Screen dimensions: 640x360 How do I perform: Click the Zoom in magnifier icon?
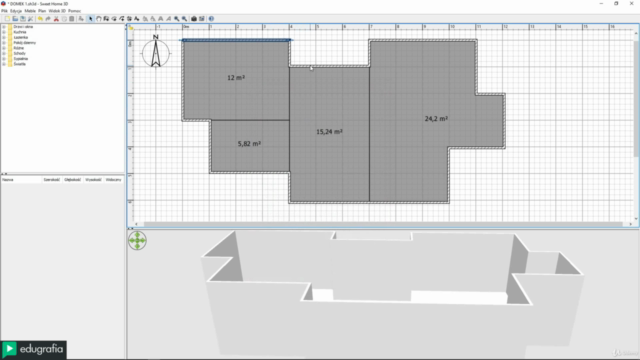[176, 19]
